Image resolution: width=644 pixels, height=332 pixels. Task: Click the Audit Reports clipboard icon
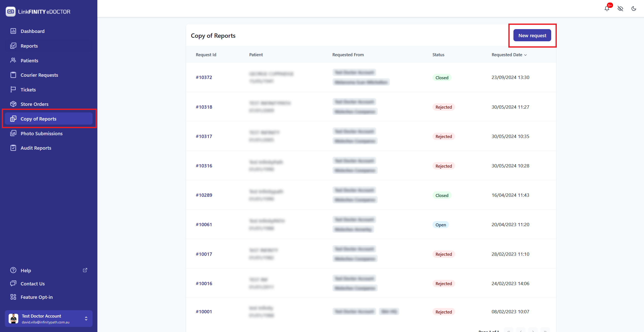click(x=13, y=148)
